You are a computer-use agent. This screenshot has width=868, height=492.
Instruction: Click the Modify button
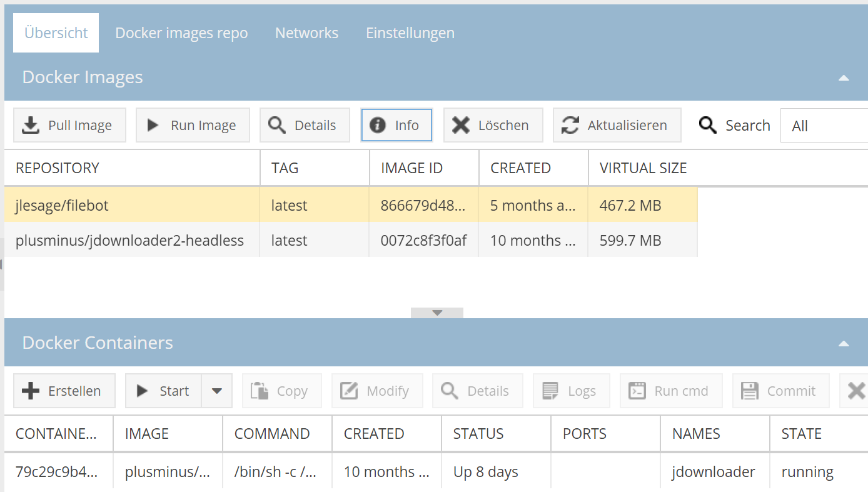click(377, 391)
